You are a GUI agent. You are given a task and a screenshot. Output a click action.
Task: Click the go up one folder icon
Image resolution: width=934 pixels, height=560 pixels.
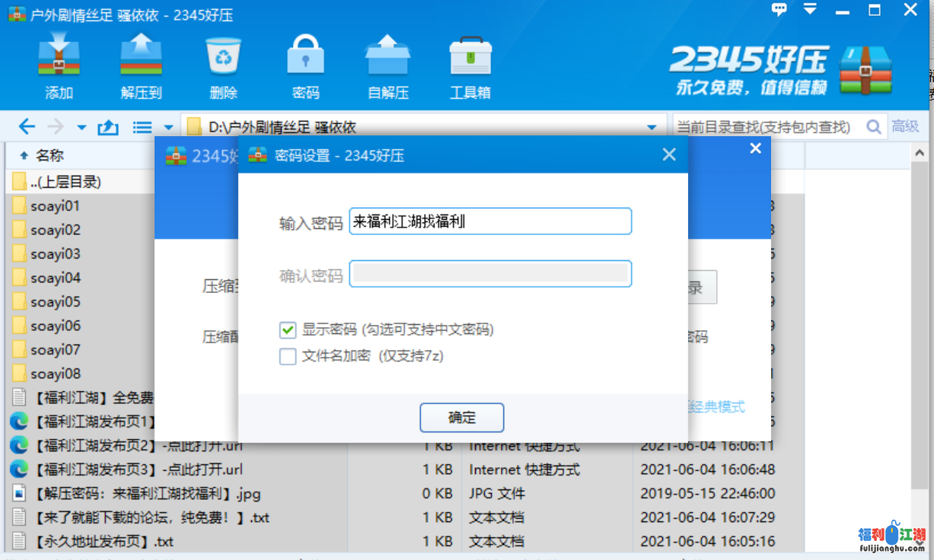pos(108,127)
